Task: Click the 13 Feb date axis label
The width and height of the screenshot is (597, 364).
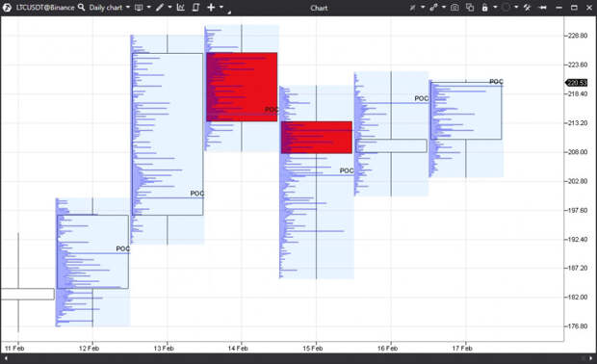Action: tap(164, 349)
